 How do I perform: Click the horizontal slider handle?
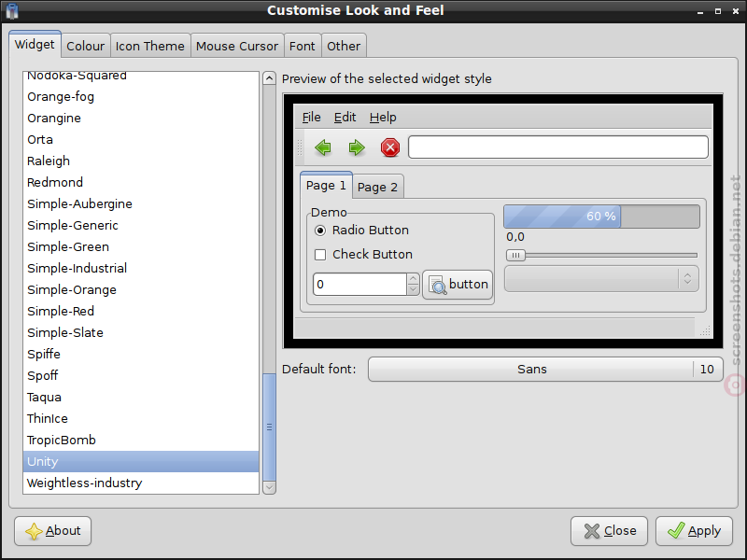click(515, 255)
